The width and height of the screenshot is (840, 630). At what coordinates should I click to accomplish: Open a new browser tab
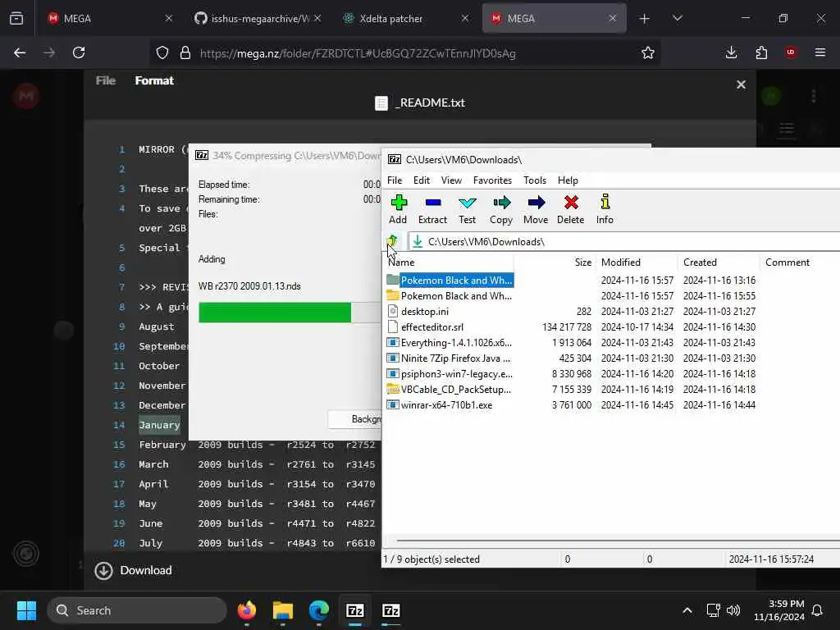(645, 19)
